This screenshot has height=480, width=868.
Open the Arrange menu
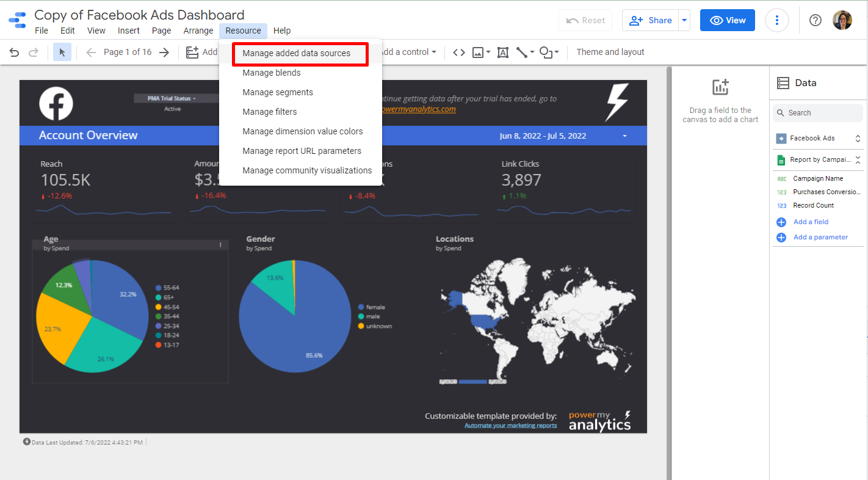tap(198, 31)
